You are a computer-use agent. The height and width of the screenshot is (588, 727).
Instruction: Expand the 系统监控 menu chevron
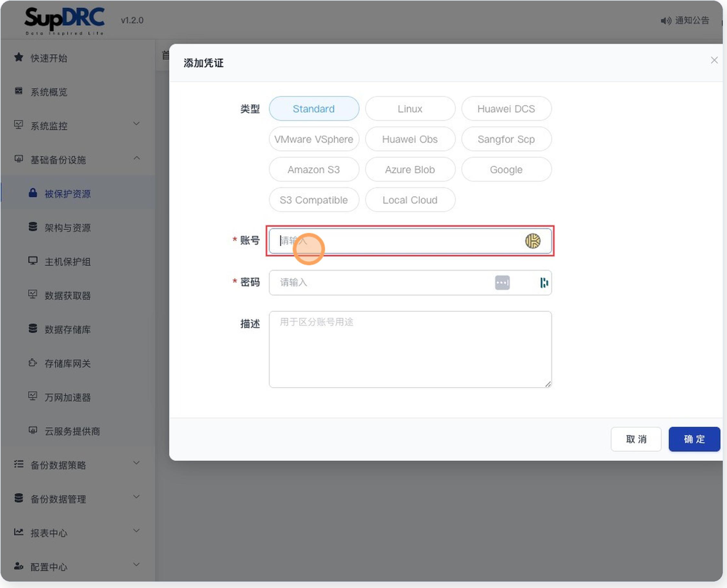coord(137,124)
